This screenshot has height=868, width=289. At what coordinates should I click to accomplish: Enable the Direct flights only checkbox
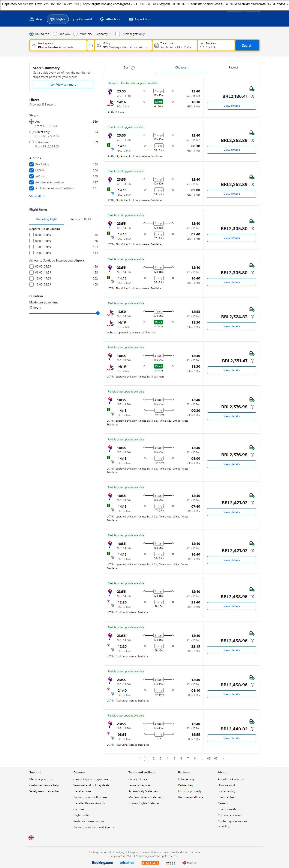pos(118,34)
